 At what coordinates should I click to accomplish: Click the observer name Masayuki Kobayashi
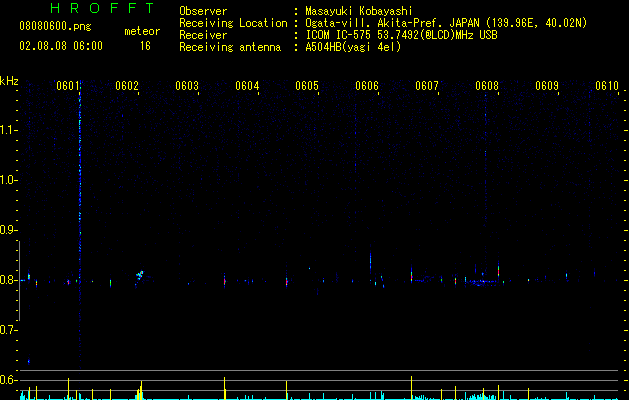pyautogui.click(x=359, y=11)
